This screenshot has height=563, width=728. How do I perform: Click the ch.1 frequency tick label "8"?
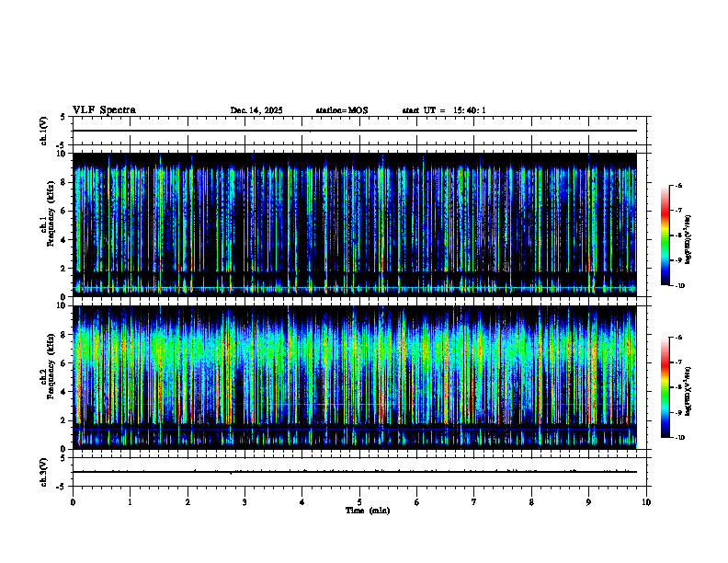click(64, 182)
